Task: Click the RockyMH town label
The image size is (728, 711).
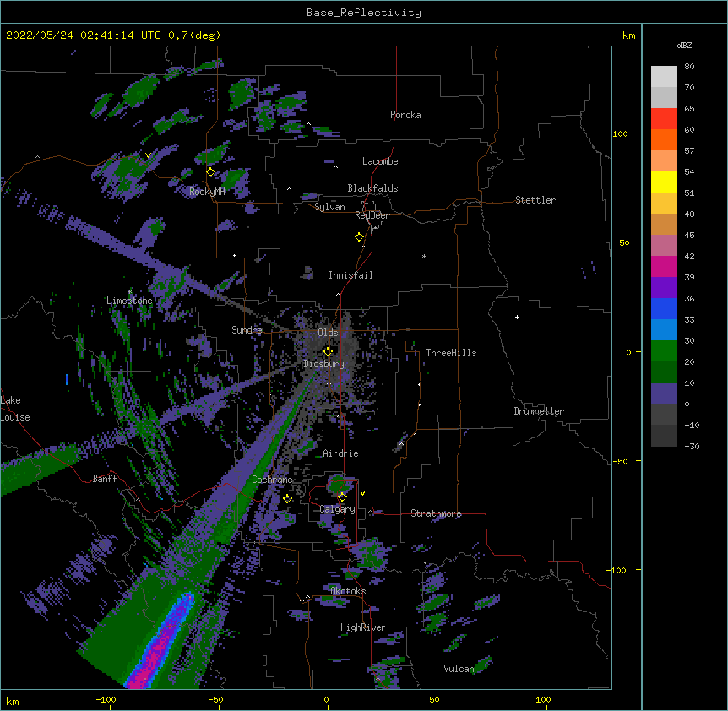Action: pos(207,192)
